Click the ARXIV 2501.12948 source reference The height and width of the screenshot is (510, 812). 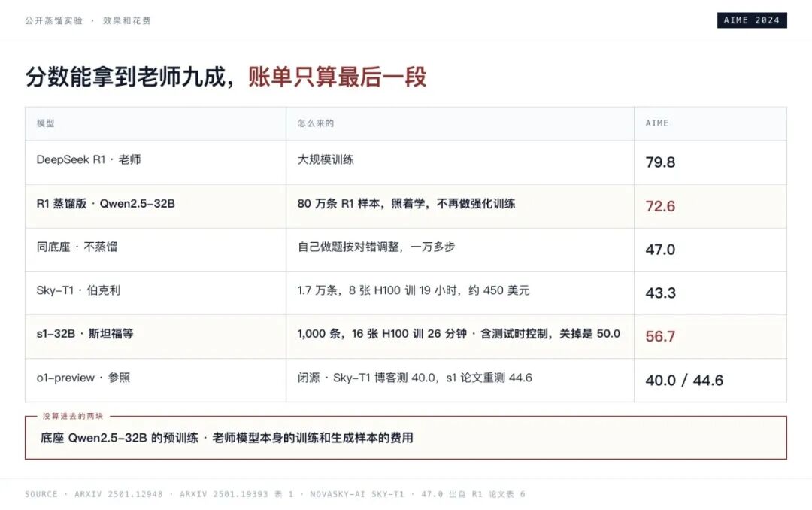(x=119, y=494)
